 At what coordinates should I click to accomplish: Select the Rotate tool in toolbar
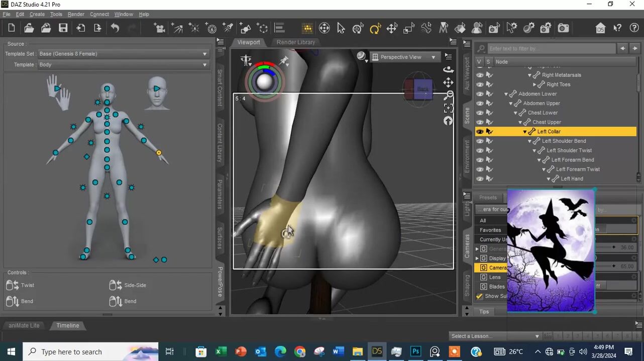point(375,29)
